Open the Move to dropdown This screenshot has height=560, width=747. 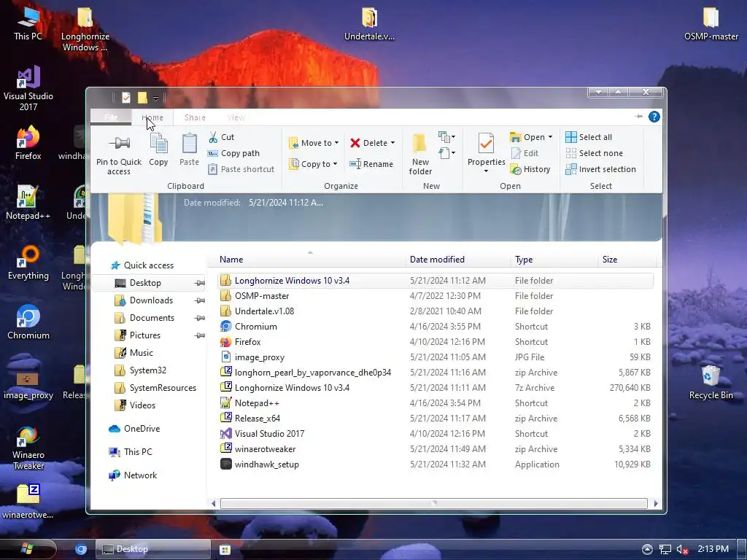point(314,143)
